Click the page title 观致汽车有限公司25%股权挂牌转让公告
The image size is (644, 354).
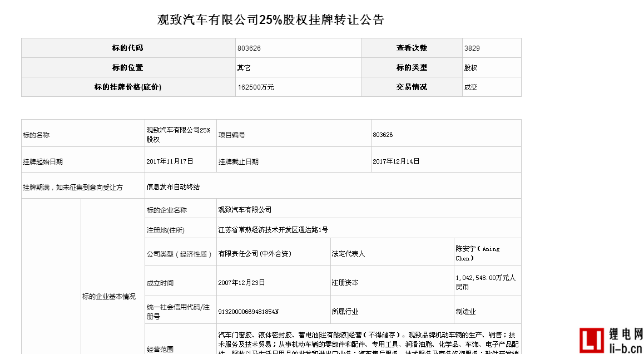[x=271, y=19]
